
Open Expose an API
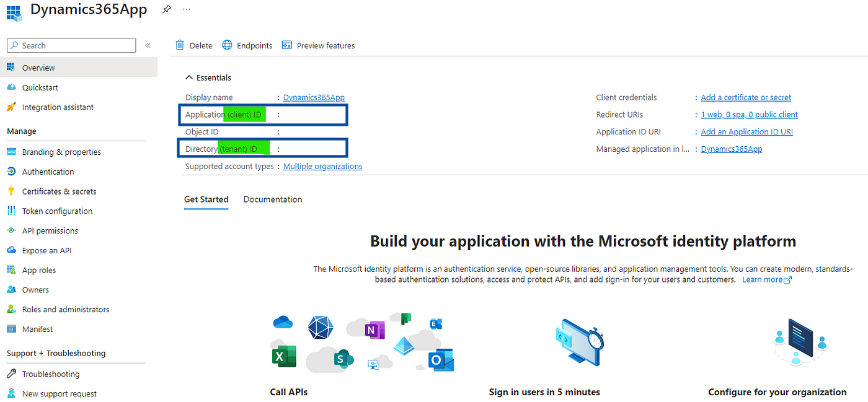pyautogui.click(x=46, y=250)
